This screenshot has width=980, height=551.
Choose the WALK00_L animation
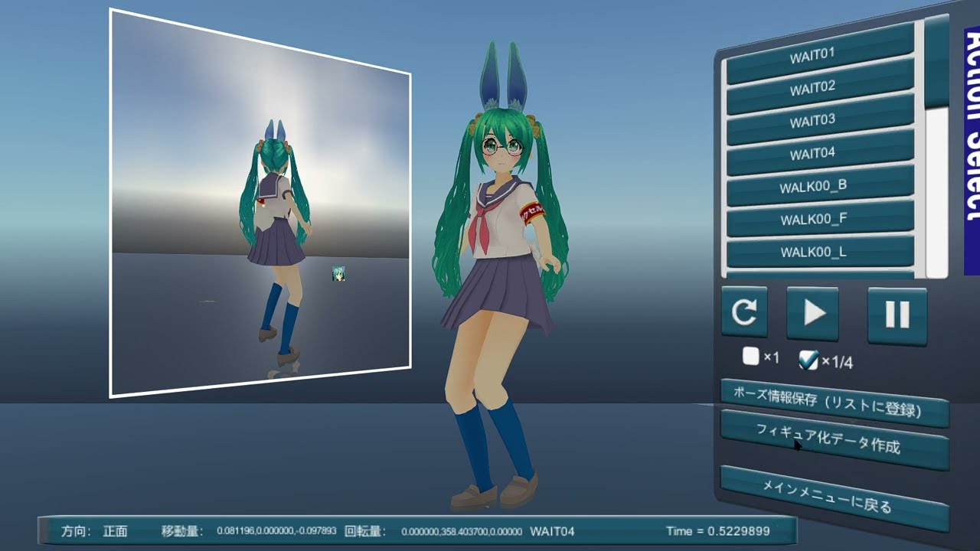(819, 252)
